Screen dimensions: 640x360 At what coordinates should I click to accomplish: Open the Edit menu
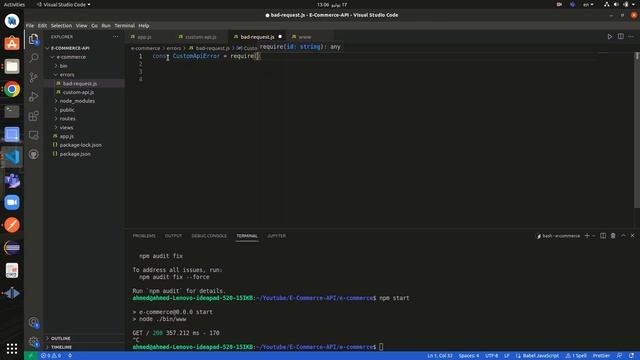tap(42, 26)
